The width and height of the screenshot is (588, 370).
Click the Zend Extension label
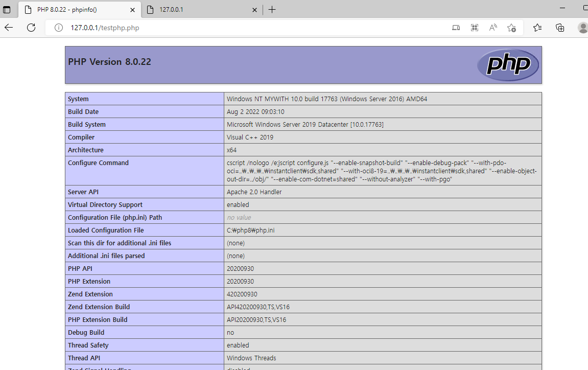90,294
